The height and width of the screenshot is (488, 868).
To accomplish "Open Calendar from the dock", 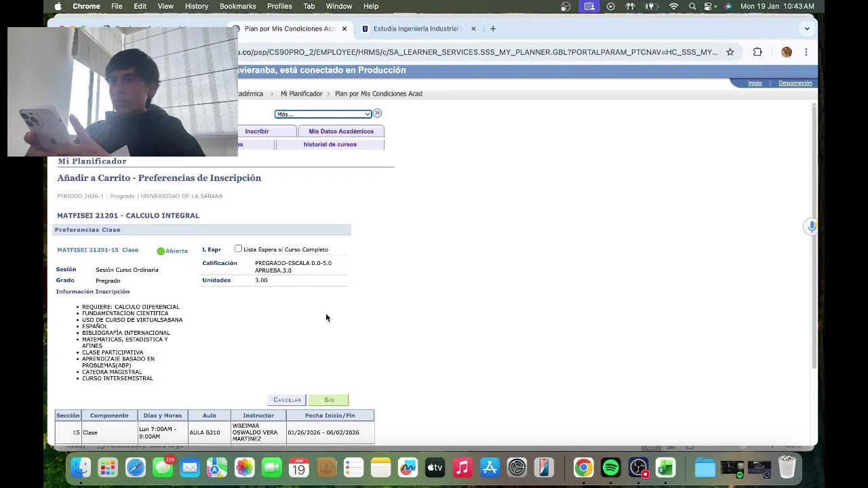I will tap(298, 468).
